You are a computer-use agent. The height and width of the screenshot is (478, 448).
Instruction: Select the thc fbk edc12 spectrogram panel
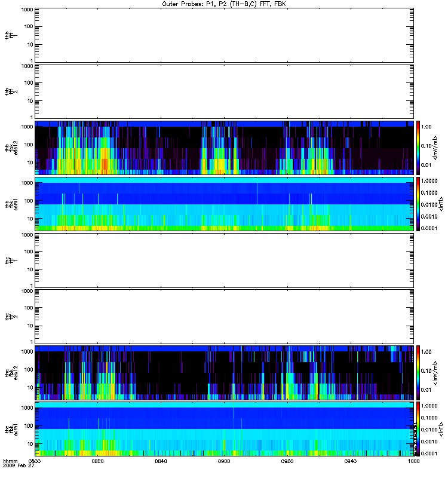point(224,372)
